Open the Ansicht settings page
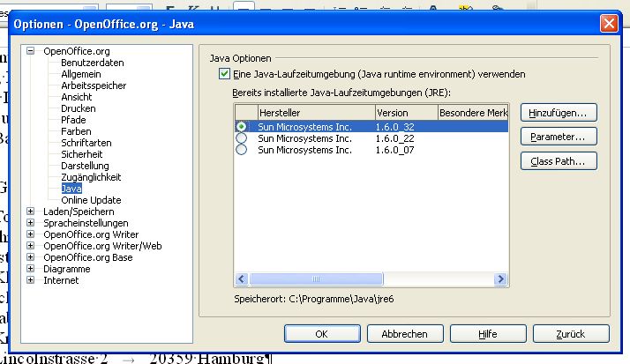Viewport: 630px width, 364px height. pos(77,97)
